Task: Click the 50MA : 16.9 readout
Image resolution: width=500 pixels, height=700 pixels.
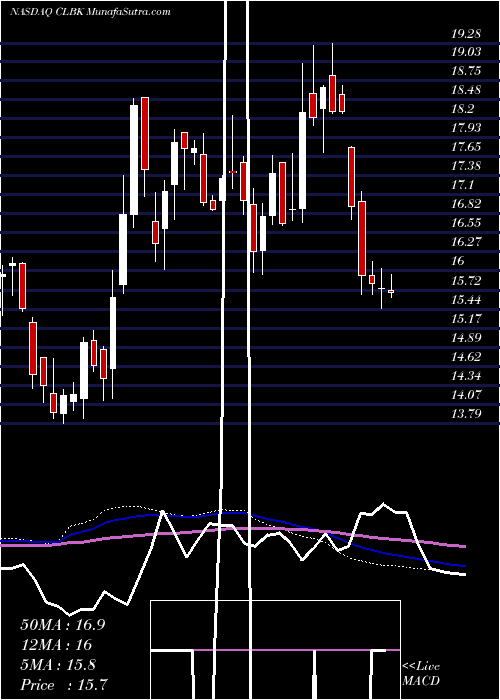Action: pyautogui.click(x=62, y=624)
